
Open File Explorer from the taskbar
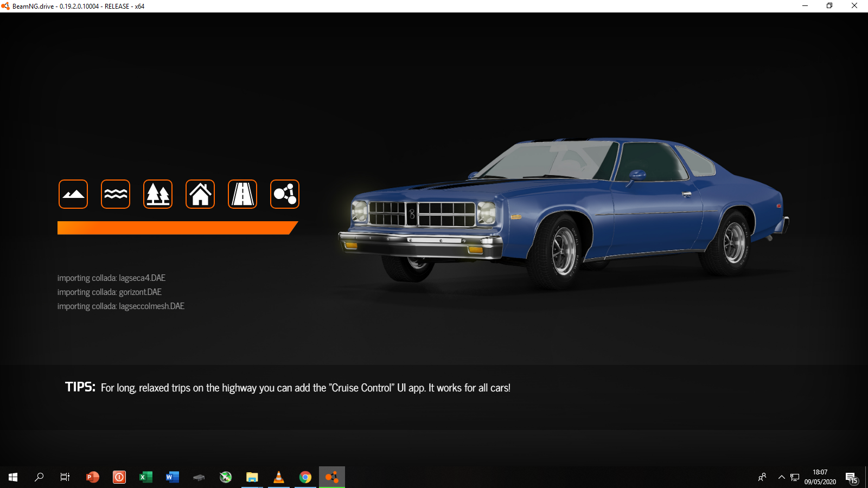click(x=252, y=477)
